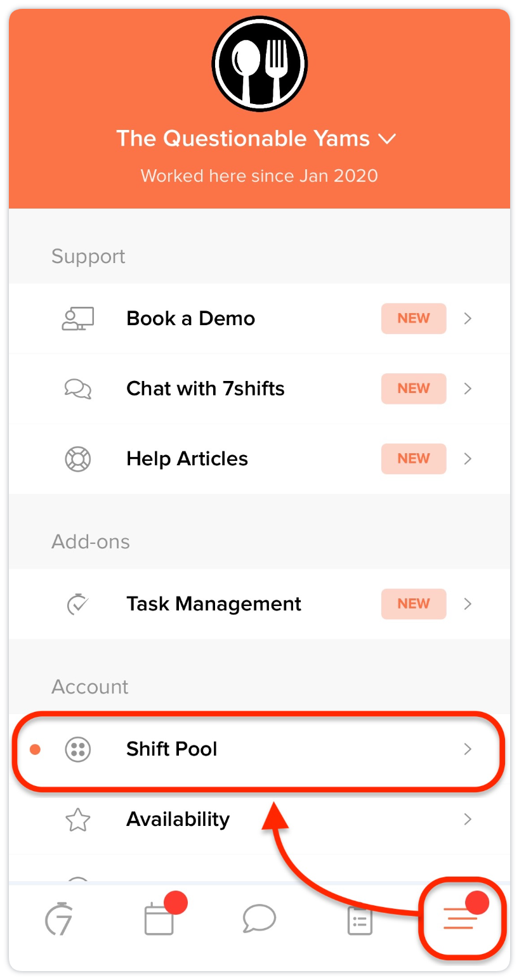This screenshot has width=519, height=980.
Task: Go to the 7shifts dashboard tab
Action: coord(58,920)
